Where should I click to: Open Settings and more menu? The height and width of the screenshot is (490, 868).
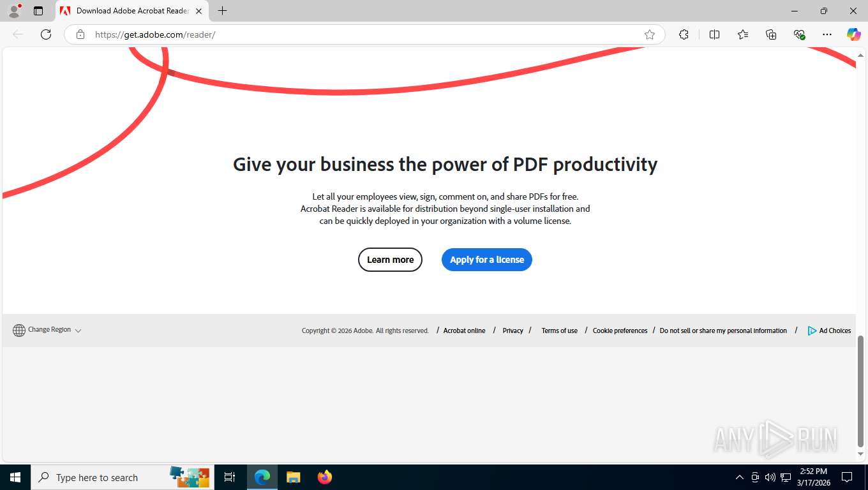(827, 34)
